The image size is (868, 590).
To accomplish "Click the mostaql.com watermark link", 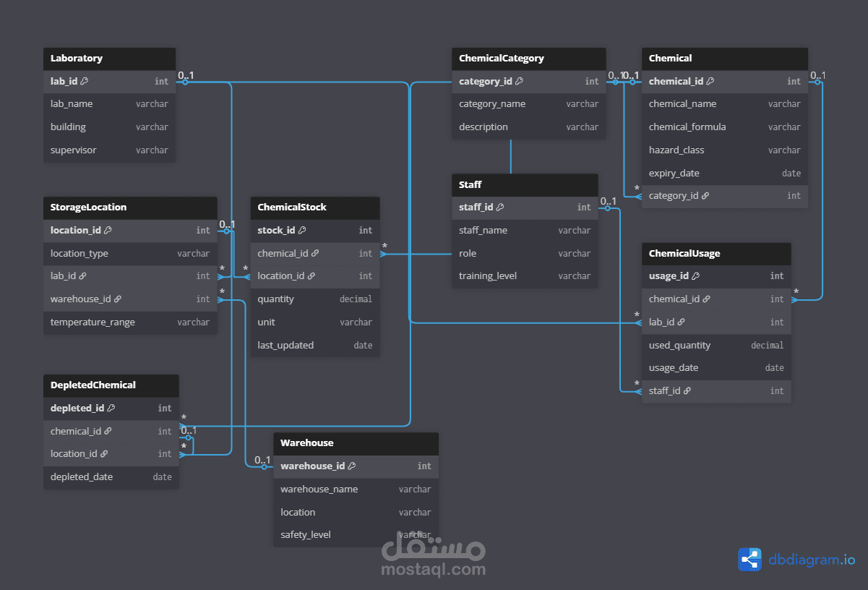I will (434, 569).
